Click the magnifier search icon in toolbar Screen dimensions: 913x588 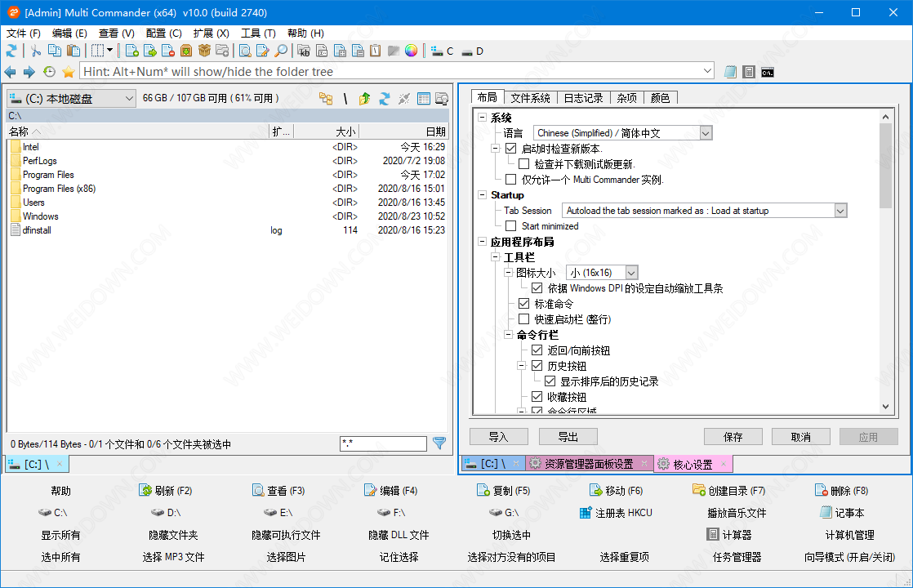click(281, 51)
